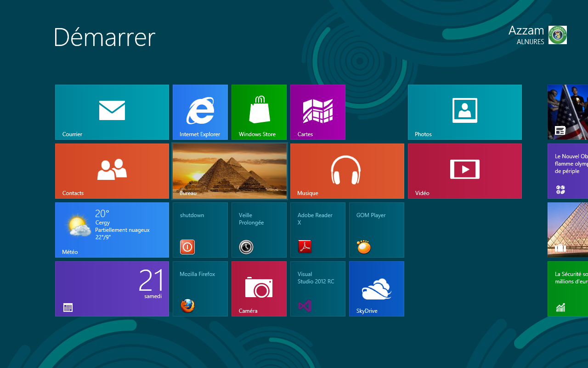Click the 'Partiellement nuageux' weather text
The image size is (588, 368).
pyautogui.click(x=123, y=230)
